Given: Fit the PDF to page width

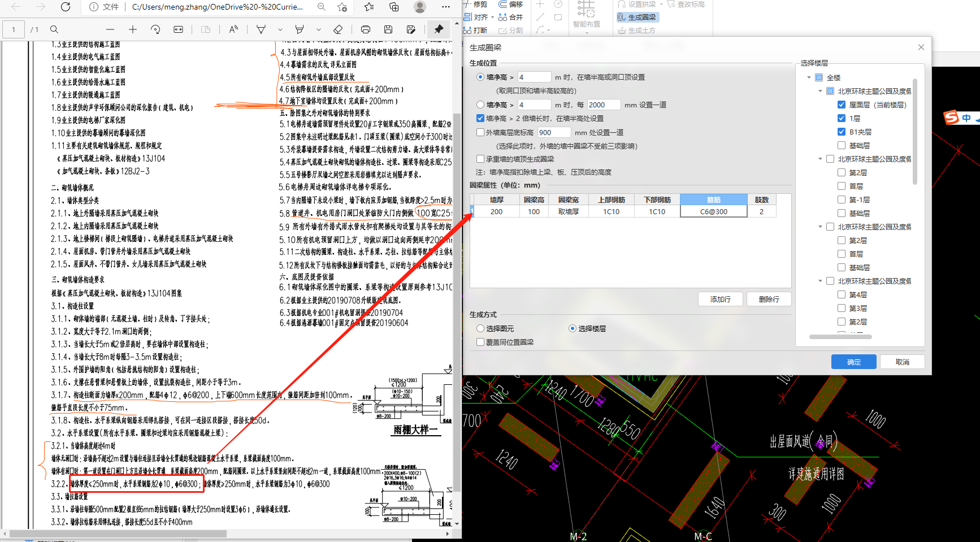Looking at the screenshot, I should click(x=178, y=29).
